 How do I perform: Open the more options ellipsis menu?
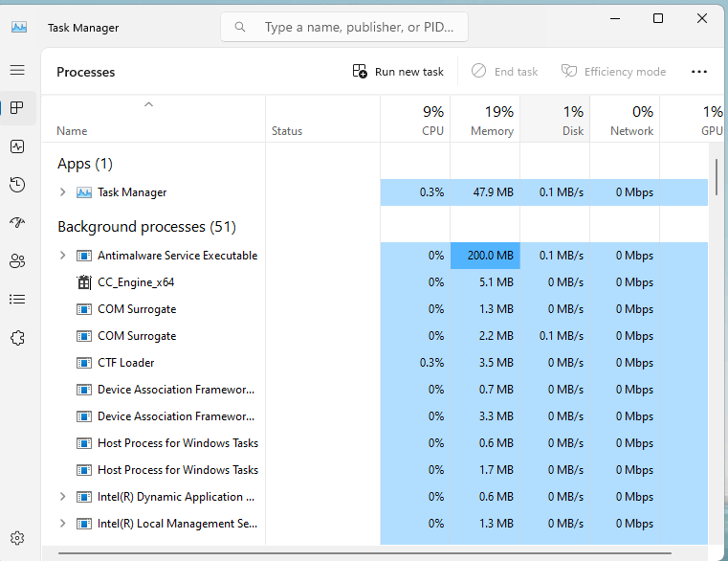(x=698, y=72)
